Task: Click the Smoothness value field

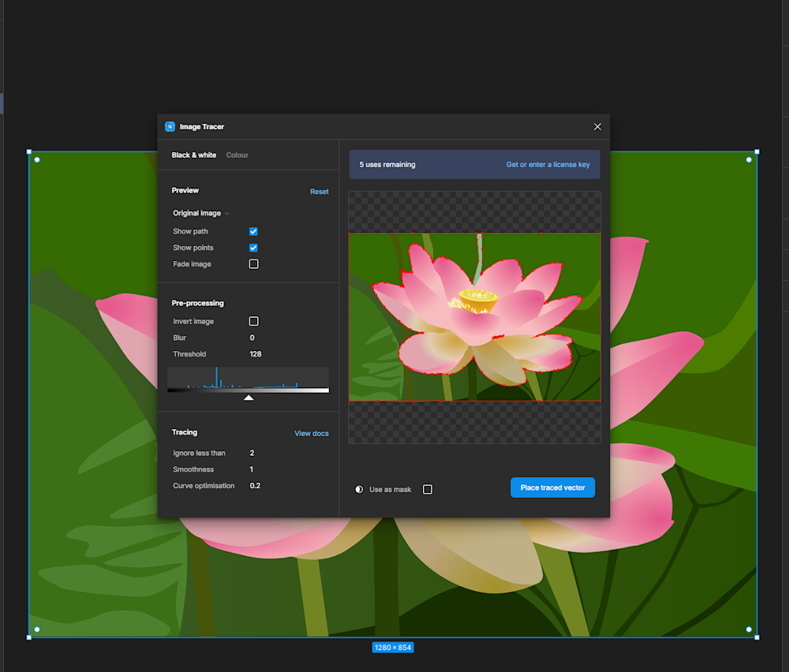Action: (252, 469)
